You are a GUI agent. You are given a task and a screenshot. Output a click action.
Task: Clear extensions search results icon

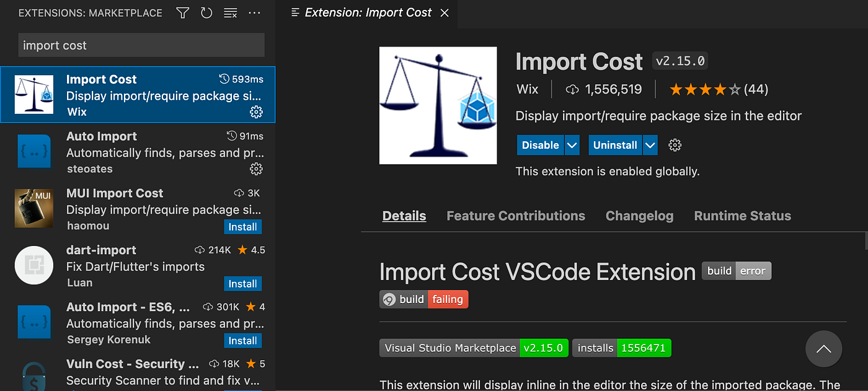click(230, 13)
